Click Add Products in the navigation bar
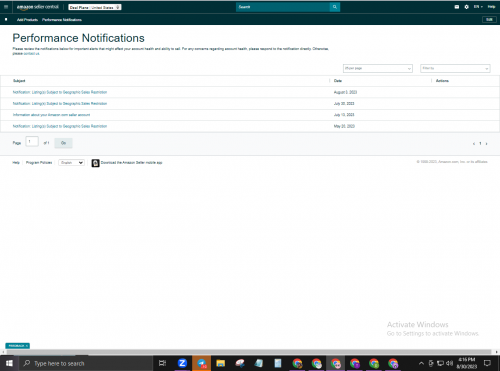The height and width of the screenshot is (371, 500). 27,20
